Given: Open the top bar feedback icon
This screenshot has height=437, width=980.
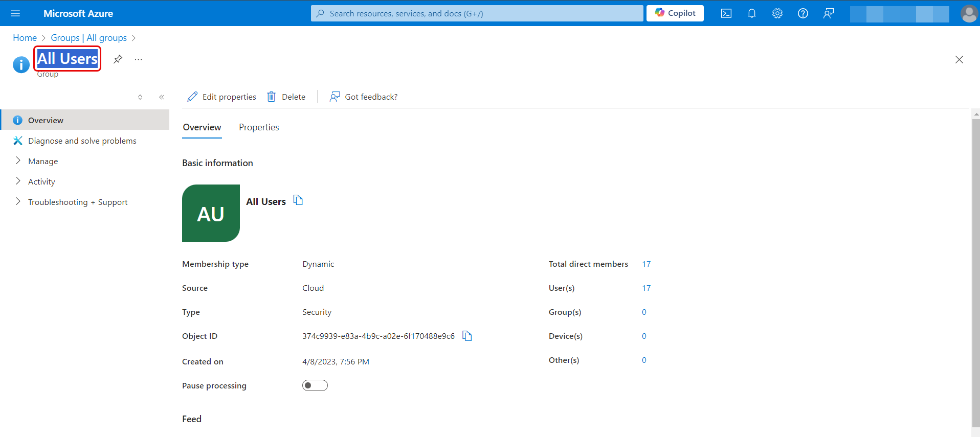Looking at the screenshot, I should pyautogui.click(x=828, y=13).
